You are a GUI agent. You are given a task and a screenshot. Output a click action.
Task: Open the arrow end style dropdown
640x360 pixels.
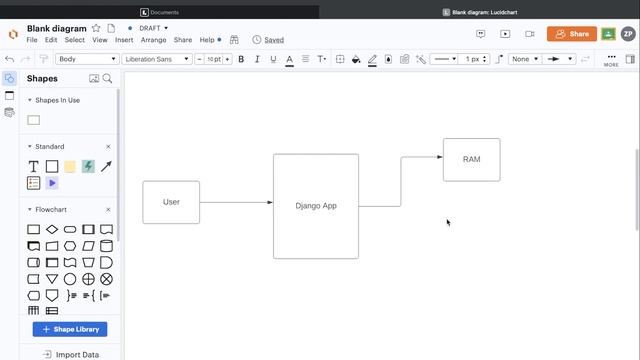coord(559,59)
